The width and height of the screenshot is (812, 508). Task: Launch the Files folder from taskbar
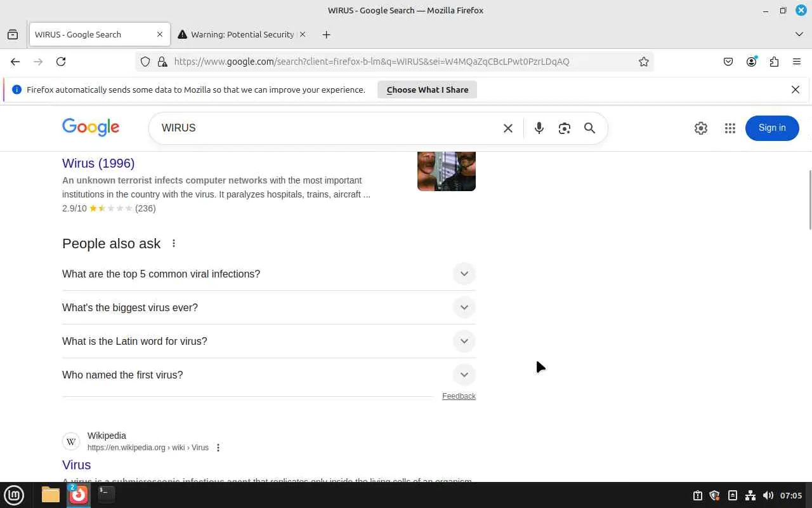tap(51, 495)
